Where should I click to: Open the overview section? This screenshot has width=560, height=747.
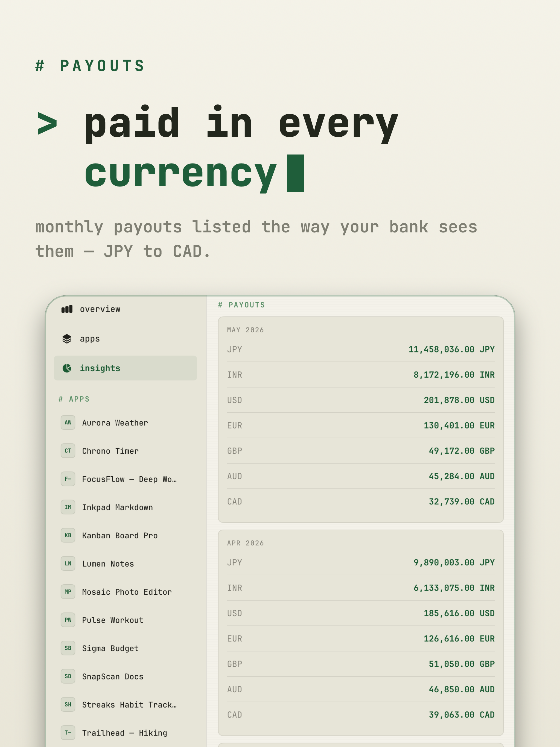tap(125, 309)
